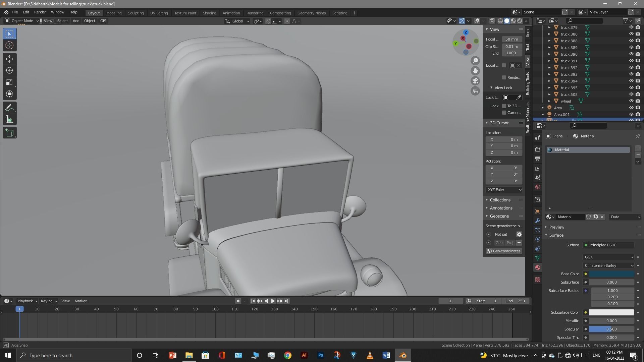Viewport: 644px width, 362px height.
Task: Switch to the Shading workspace tab
Action: [209, 13]
